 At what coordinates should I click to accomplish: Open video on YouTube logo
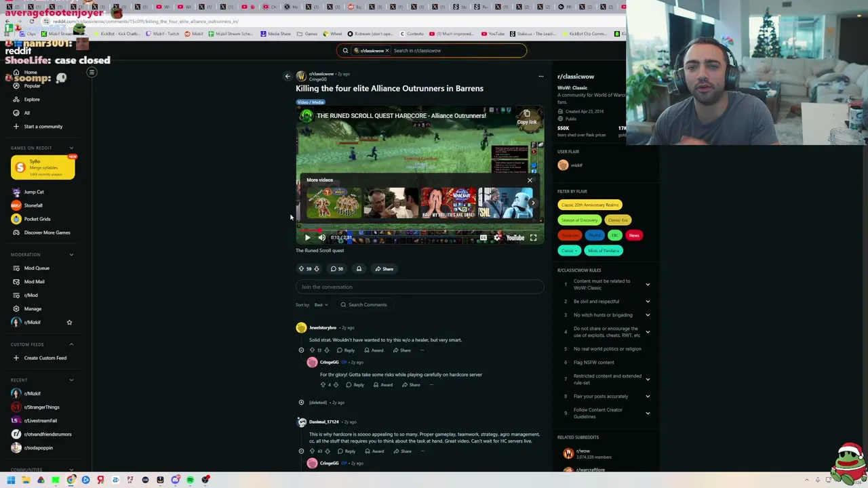515,238
